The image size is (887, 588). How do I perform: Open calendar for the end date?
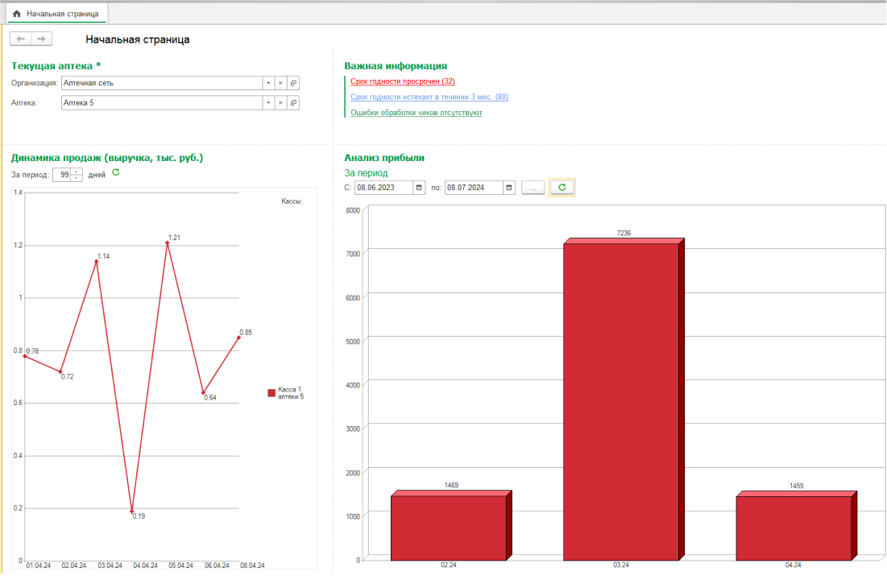click(x=509, y=188)
